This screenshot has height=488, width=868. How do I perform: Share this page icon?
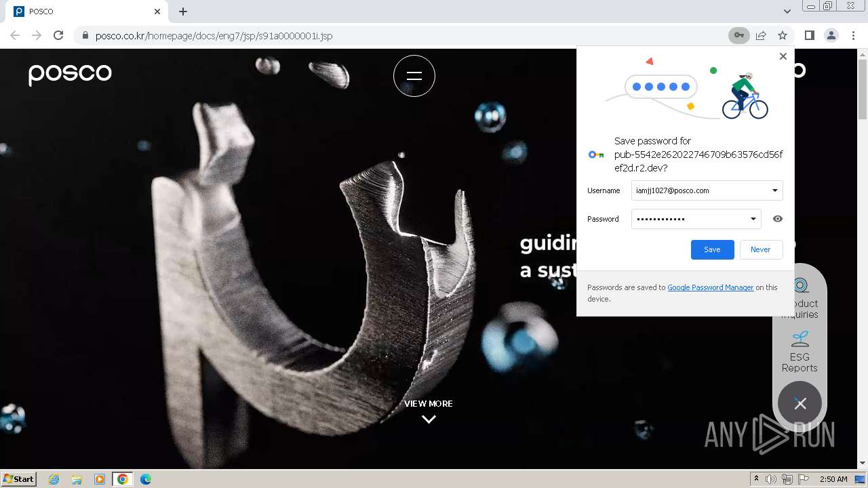(761, 35)
